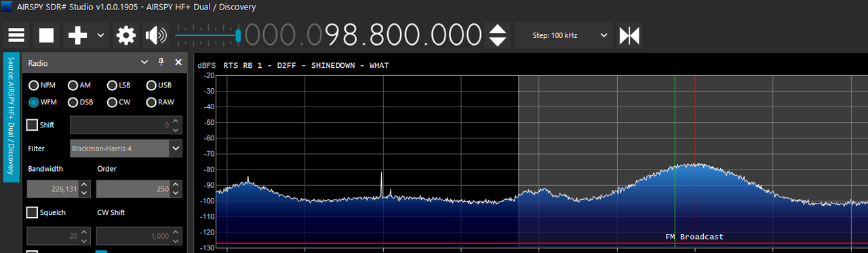Stop the radio with the stop button
Viewport: 868px width, 253px height.
(x=46, y=35)
